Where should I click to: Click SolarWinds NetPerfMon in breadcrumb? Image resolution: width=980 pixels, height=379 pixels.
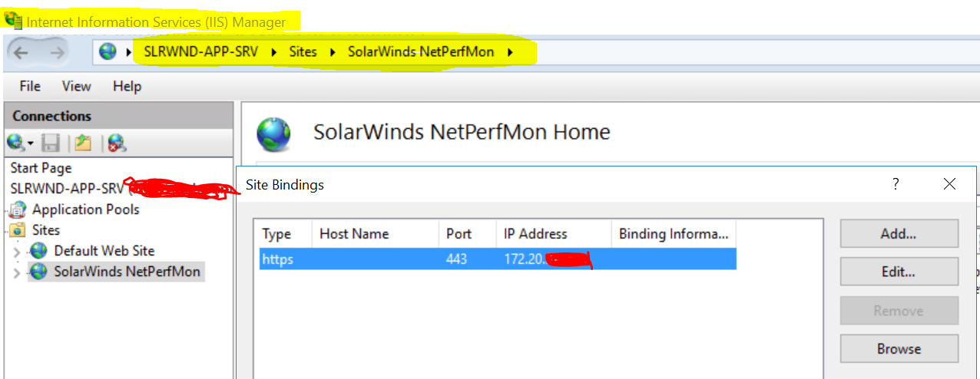click(x=421, y=52)
